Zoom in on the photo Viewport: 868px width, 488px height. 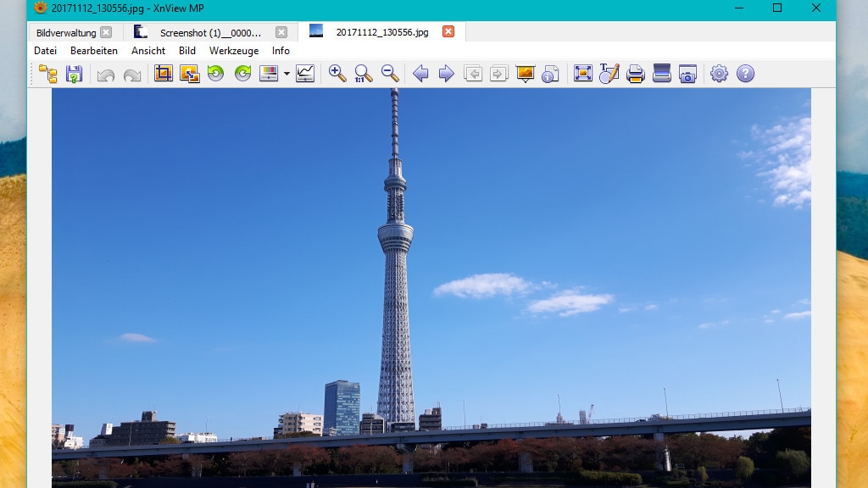point(335,74)
